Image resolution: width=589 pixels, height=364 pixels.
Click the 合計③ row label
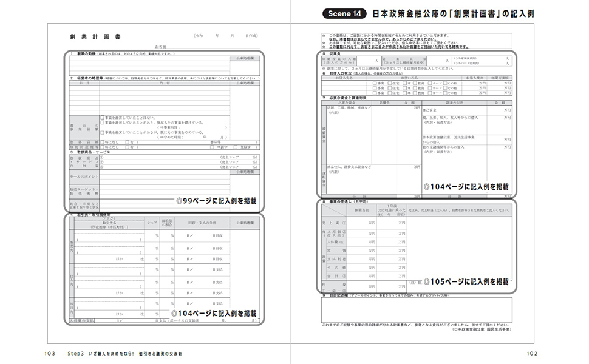point(336,276)
